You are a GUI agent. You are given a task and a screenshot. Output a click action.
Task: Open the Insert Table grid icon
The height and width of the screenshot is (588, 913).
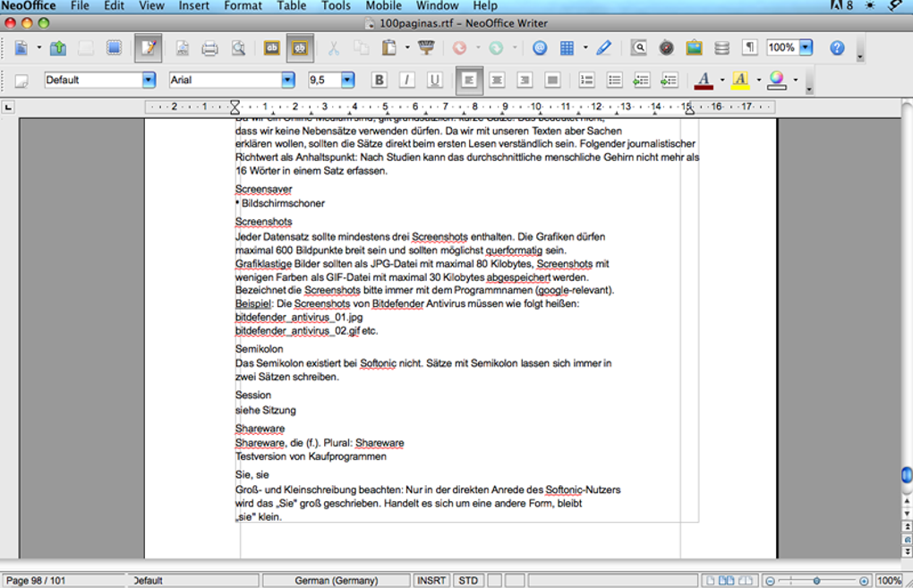pos(567,47)
